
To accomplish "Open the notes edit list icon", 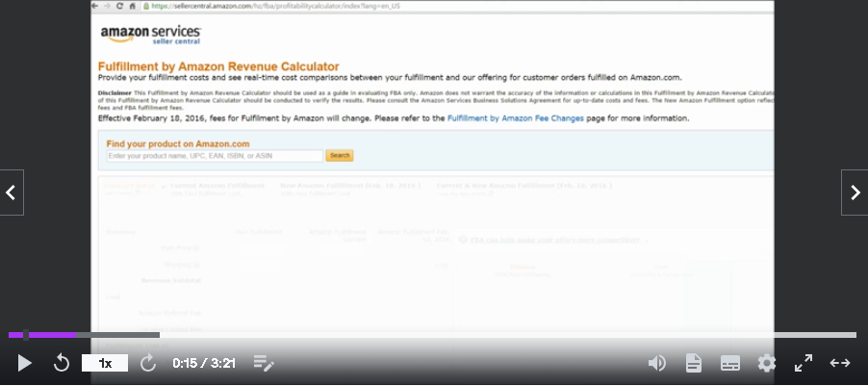I will [264, 363].
